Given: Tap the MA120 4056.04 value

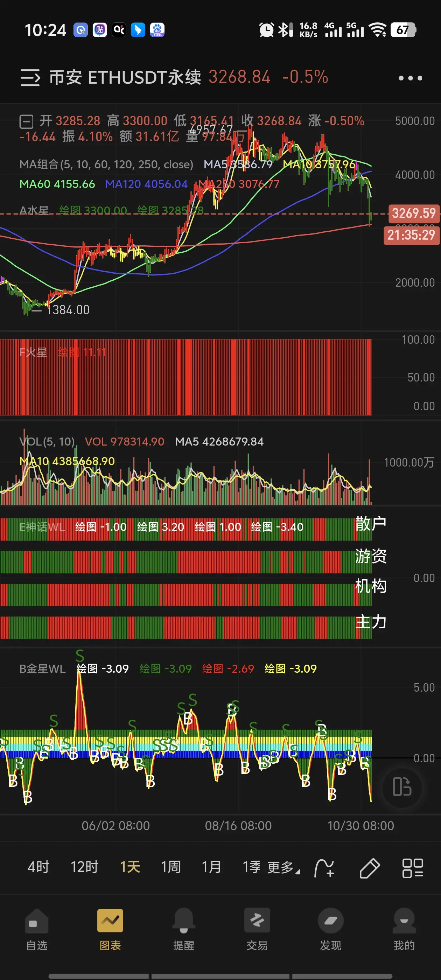Looking at the screenshot, I should pos(147,184).
